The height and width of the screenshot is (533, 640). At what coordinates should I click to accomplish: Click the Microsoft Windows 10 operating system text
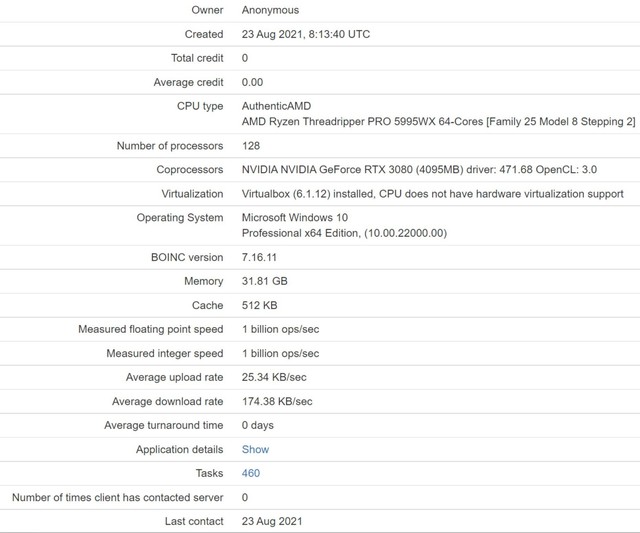pyautogui.click(x=295, y=218)
